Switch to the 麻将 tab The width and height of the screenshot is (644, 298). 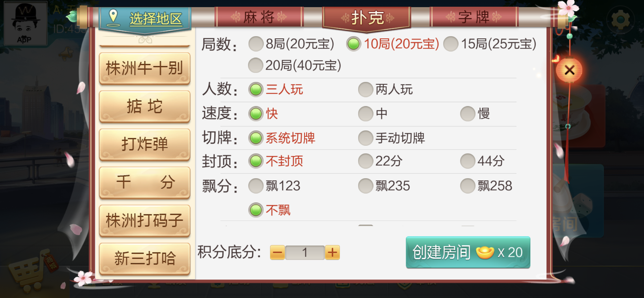259,17
